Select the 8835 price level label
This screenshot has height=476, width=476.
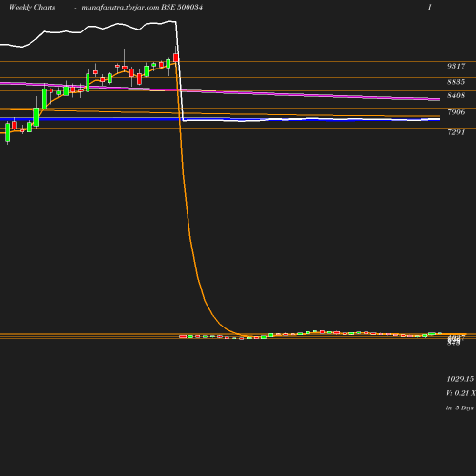pos(456,82)
